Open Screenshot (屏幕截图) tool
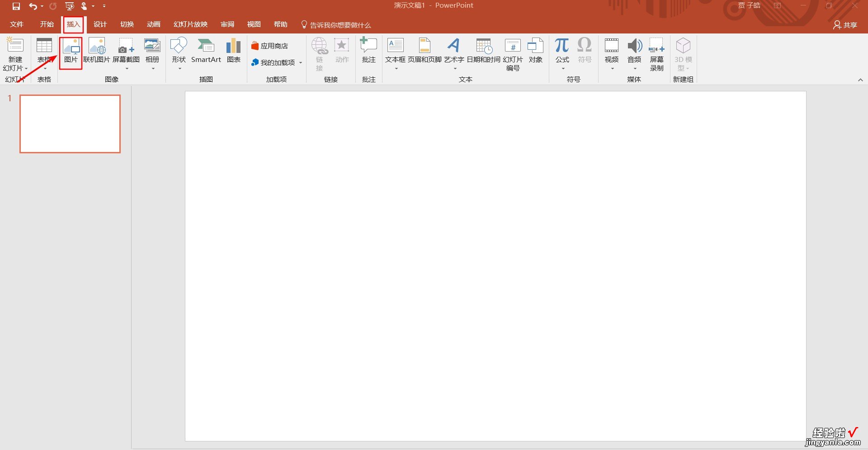Image resolution: width=868 pixels, height=450 pixels. pyautogui.click(x=126, y=50)
